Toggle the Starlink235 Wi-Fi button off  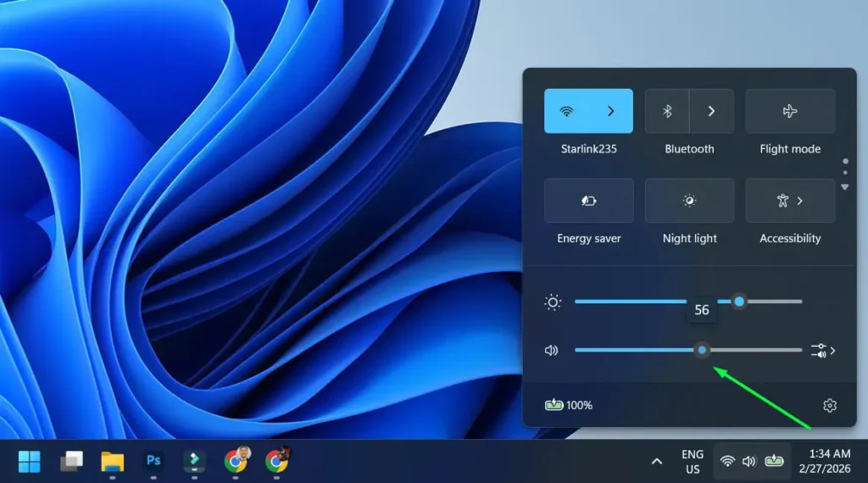[566, 111]
